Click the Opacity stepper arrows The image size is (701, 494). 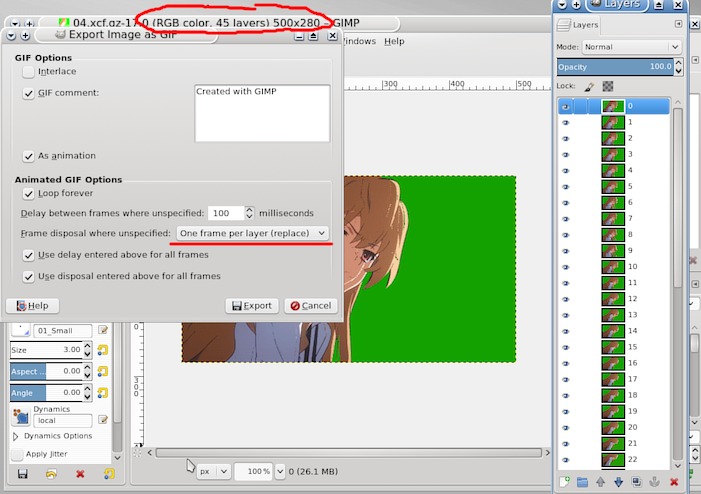(678, 67)
